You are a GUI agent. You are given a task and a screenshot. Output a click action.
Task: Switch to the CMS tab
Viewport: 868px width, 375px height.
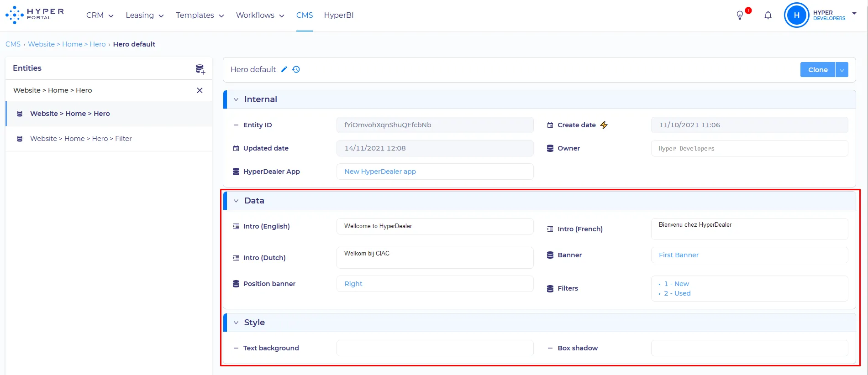click(305, 16)
